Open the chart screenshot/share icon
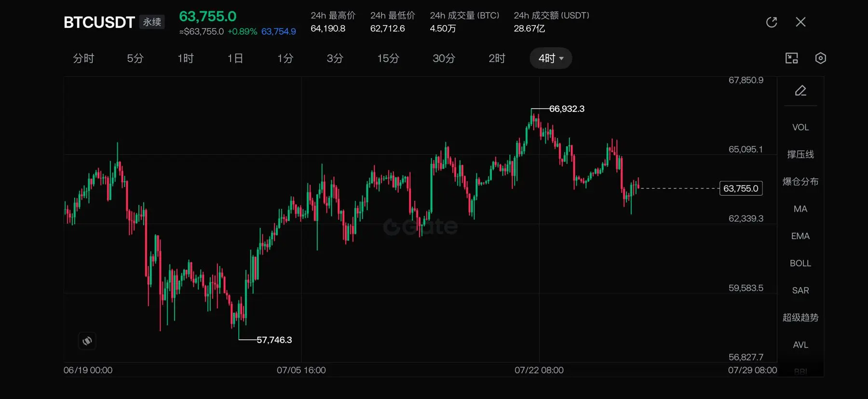Image resolution: width=868 pixels, height=399 pixels. (792, 58)
